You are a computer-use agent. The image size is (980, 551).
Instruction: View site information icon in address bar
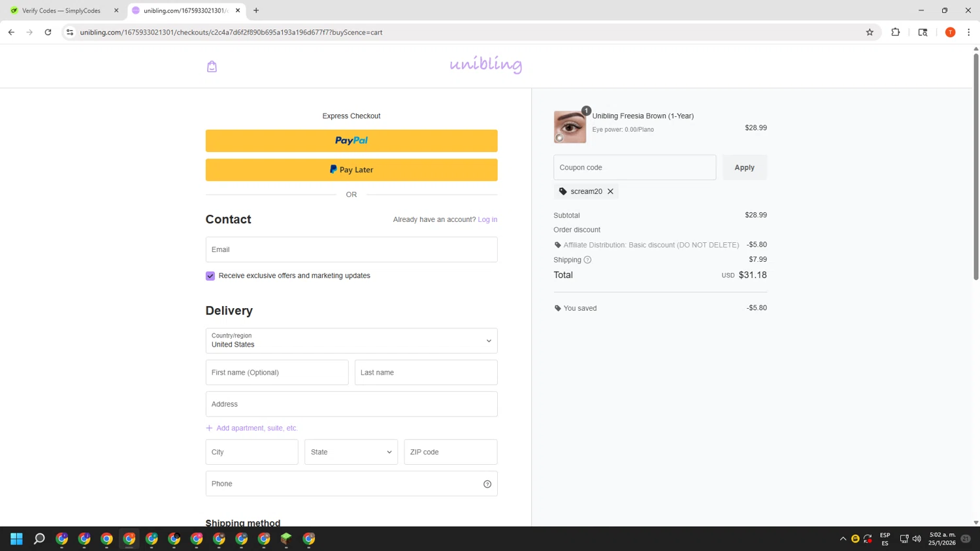click(x=70, y=32)
